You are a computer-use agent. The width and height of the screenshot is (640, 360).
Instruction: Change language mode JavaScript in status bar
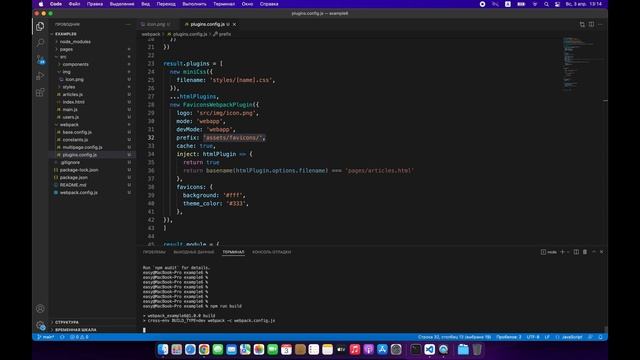tap(571, 337)
